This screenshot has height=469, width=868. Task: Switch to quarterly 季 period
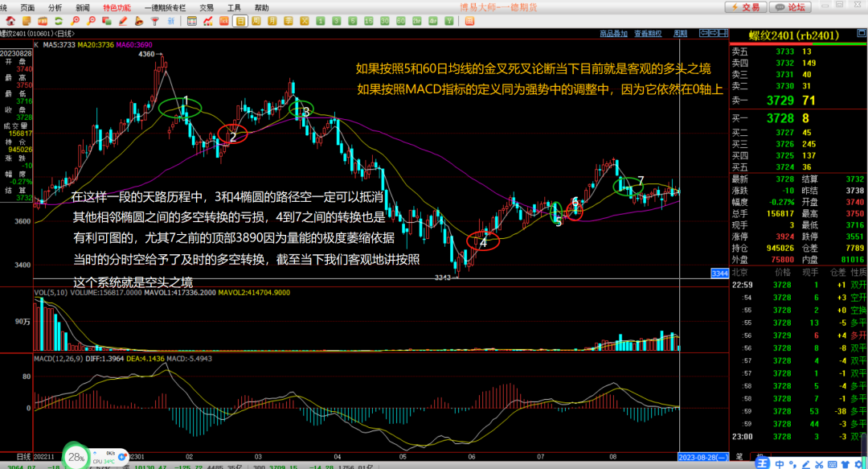(x=289, y=21)
